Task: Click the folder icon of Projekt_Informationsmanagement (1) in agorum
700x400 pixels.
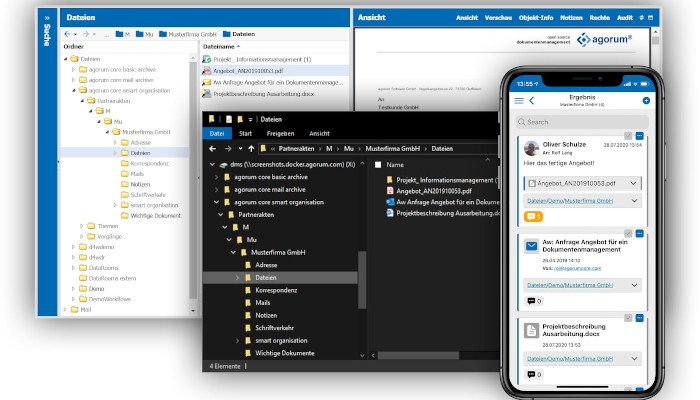Action: tap(207, 59)
